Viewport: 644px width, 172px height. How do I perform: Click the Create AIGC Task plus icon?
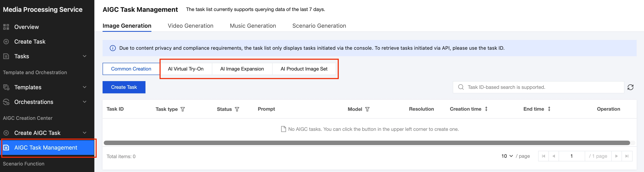[6, 133]
